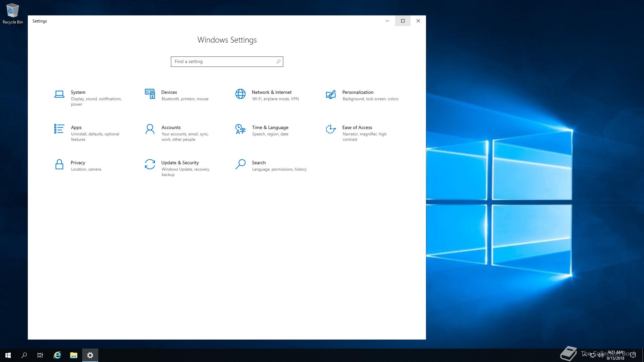Open the Ease of Access icon
644x362 pixels.
click(331, 129)
